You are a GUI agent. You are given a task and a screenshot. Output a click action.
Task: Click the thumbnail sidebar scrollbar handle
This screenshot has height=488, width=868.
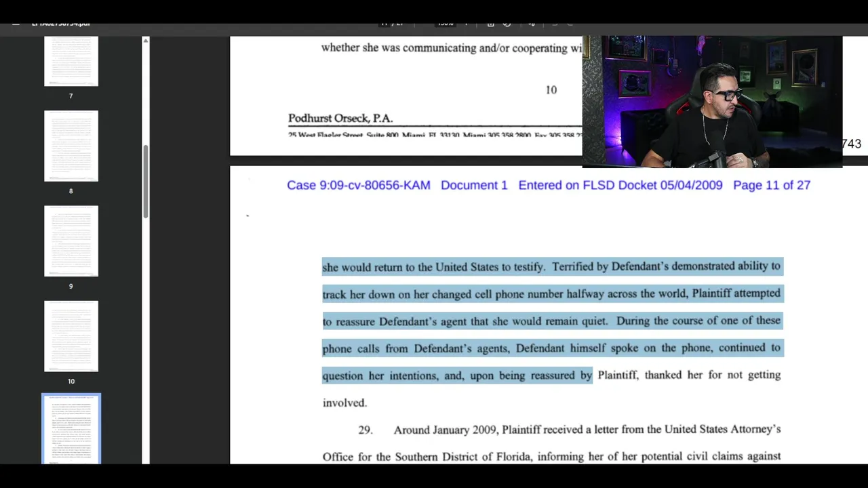pos(145,181)
